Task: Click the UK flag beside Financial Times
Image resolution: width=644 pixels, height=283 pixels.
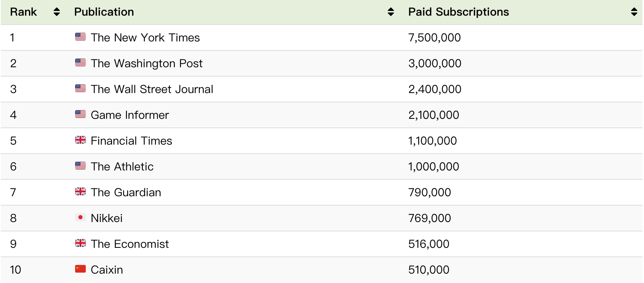Action: (x=80, y=140)
